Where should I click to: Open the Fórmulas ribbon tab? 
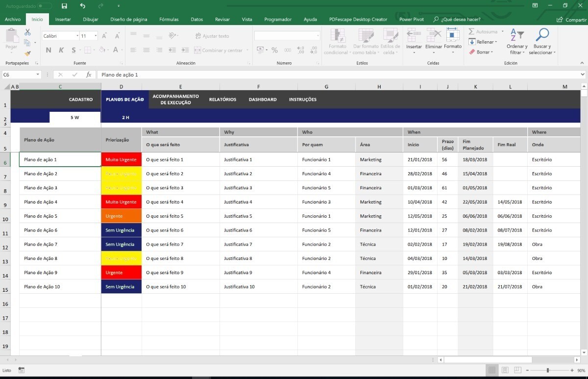[169, 20]
